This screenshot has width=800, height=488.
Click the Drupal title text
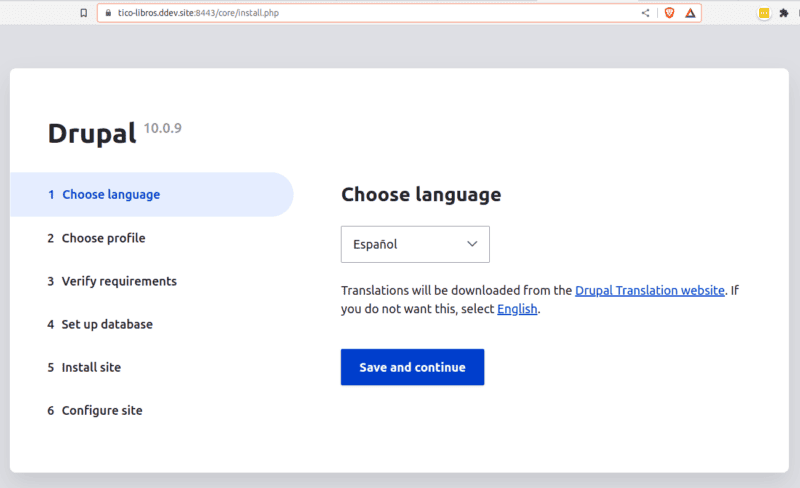tap(92, 134)
